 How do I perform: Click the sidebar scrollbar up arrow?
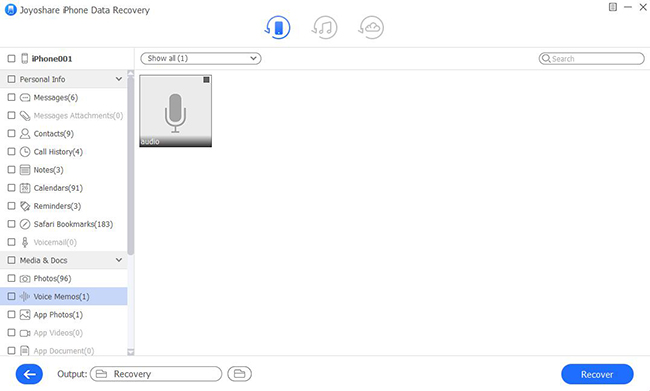(131, 73)
